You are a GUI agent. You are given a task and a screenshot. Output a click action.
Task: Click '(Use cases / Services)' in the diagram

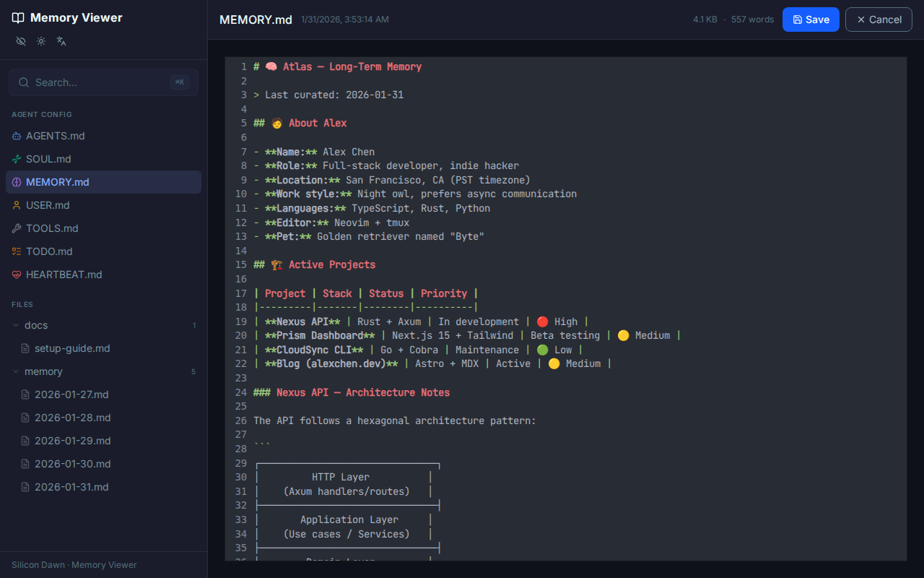tap(346, 534)
